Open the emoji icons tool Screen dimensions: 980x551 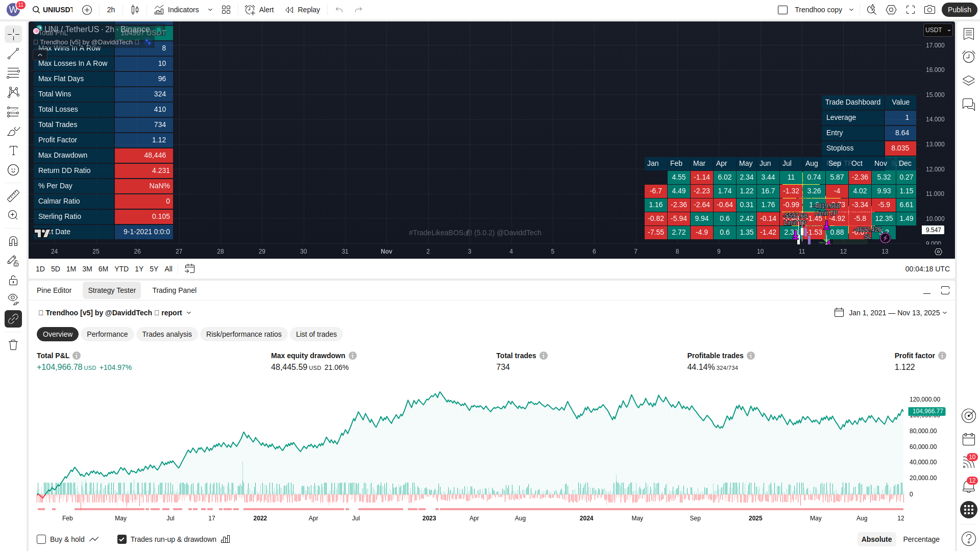click(13, 170)
